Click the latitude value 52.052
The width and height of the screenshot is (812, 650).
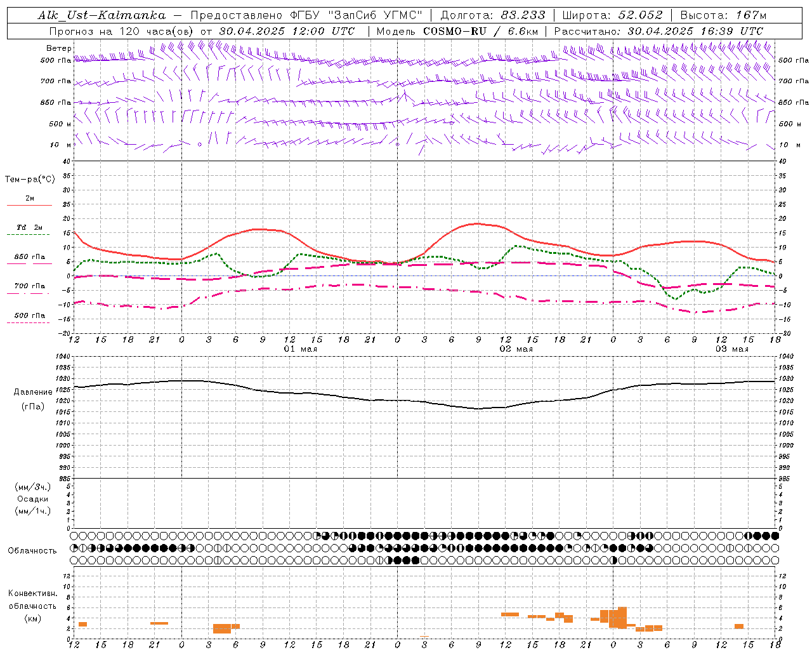640,15
